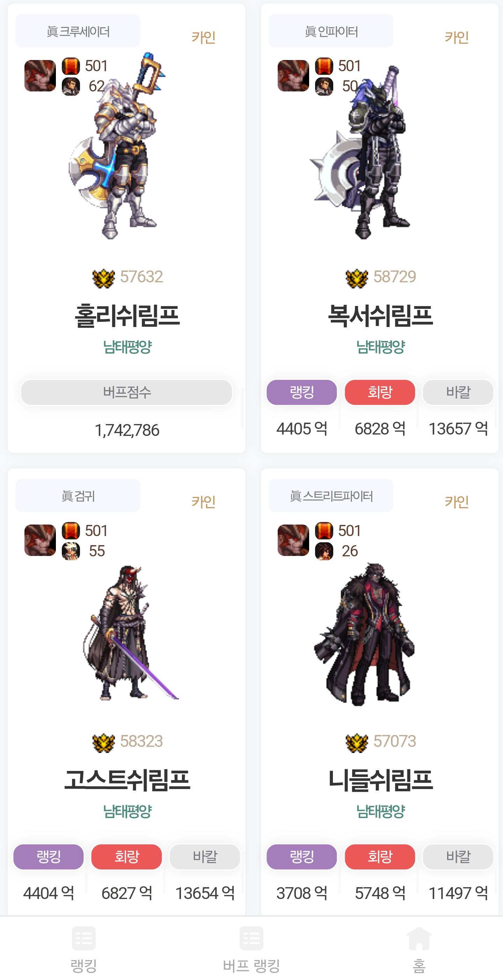
Task: Go to 홈 with the house icon
Action: pos(419,949)
